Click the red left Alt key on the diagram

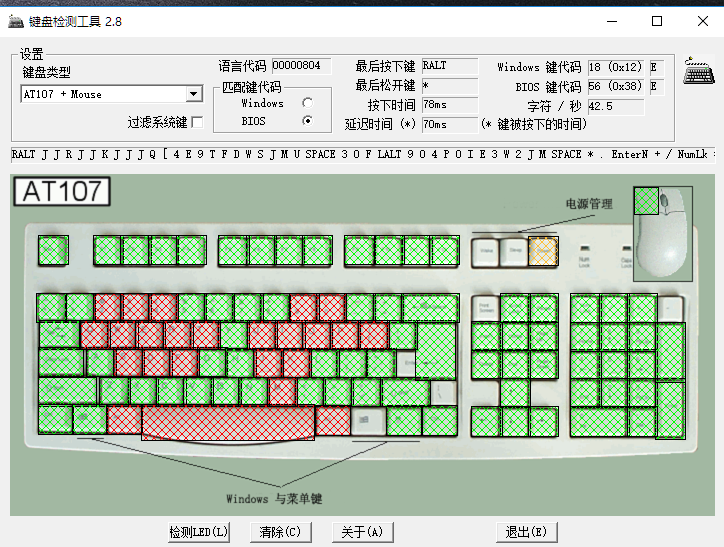tap(124, 420)
